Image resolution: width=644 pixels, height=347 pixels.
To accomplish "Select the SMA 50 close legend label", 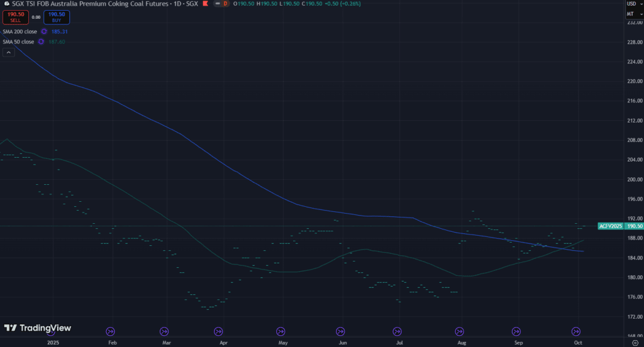I will point(18,41).
